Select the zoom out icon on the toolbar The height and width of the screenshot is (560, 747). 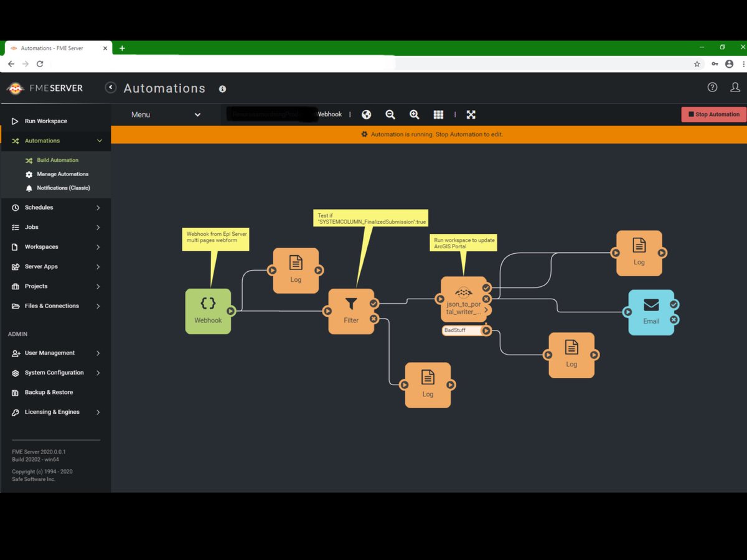coord(390,114)
